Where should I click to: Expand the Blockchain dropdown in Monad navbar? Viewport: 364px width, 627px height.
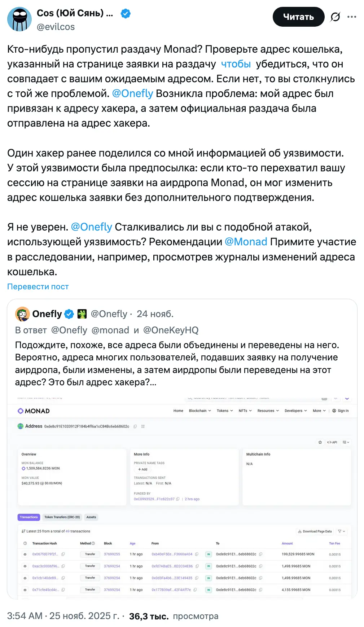tap(200, 411)
